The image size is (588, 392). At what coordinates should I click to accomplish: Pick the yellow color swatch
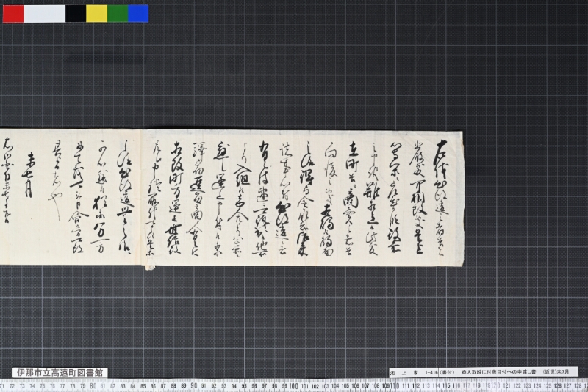[97, 13]
